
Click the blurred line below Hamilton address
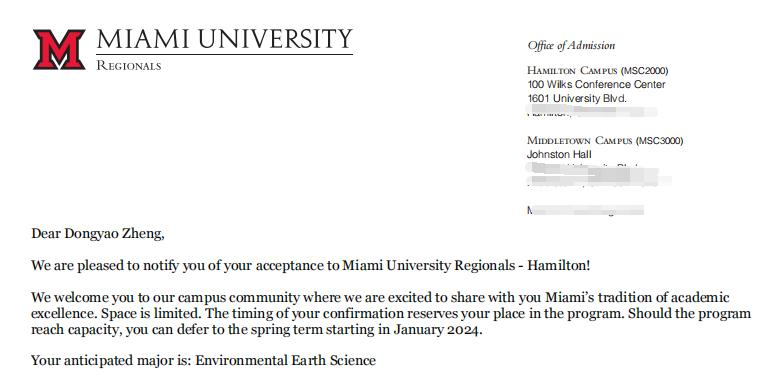[x=592, y=111]
